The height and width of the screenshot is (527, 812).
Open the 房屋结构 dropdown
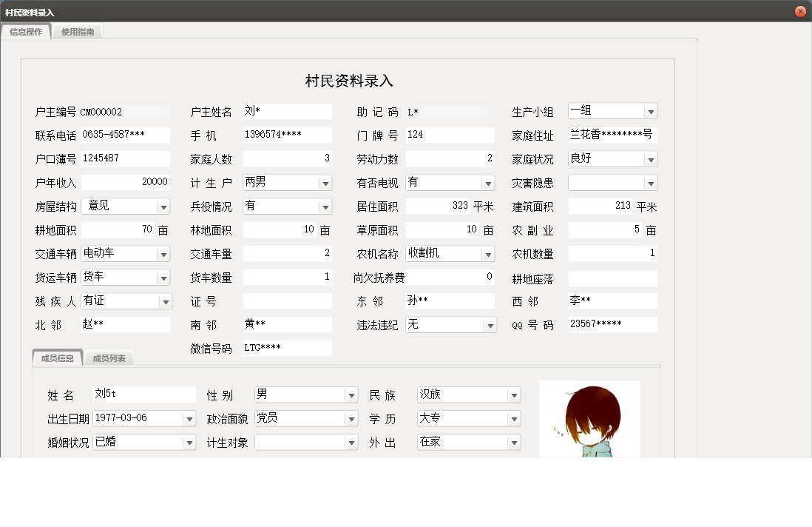tap(163, 207)
